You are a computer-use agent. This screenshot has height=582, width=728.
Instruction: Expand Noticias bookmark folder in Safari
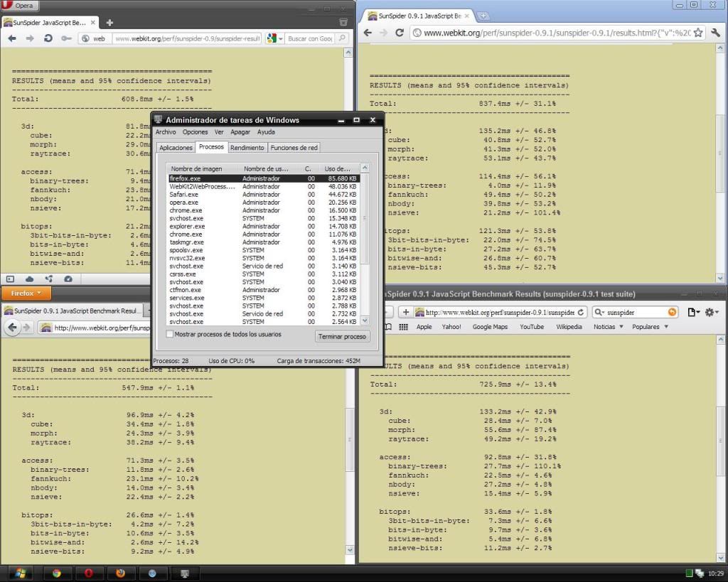click(x=609, y=327)
